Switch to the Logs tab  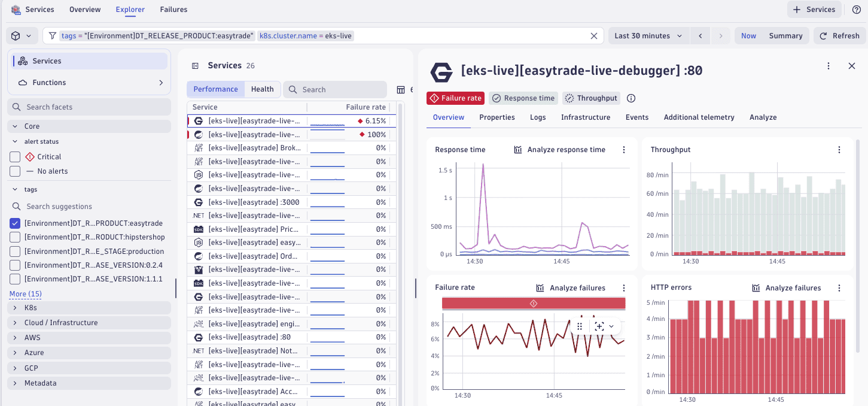(538, 117)
